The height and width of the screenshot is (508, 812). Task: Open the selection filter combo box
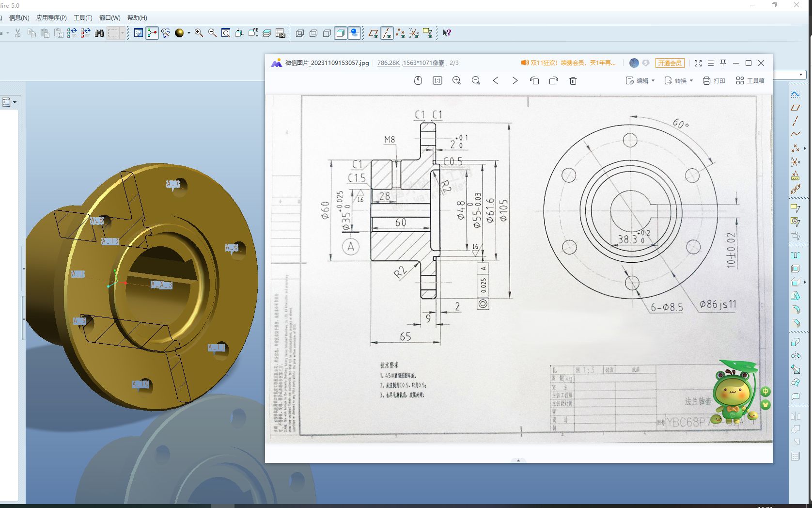pyautogui.click(x=789, y=74)
